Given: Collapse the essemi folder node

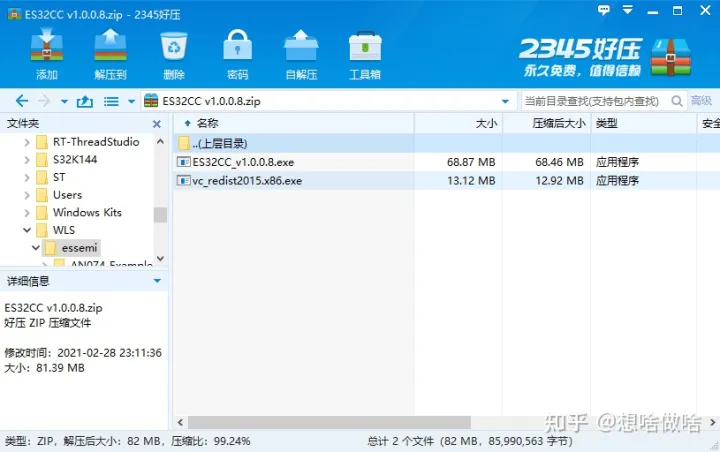Looking at the screenshot, I should click(x=35, y=248).
